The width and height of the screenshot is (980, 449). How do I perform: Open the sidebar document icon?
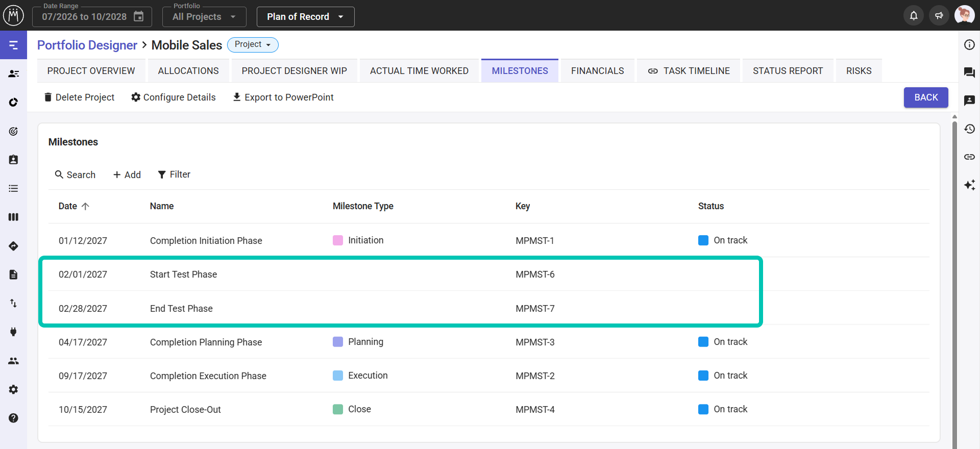13,275
